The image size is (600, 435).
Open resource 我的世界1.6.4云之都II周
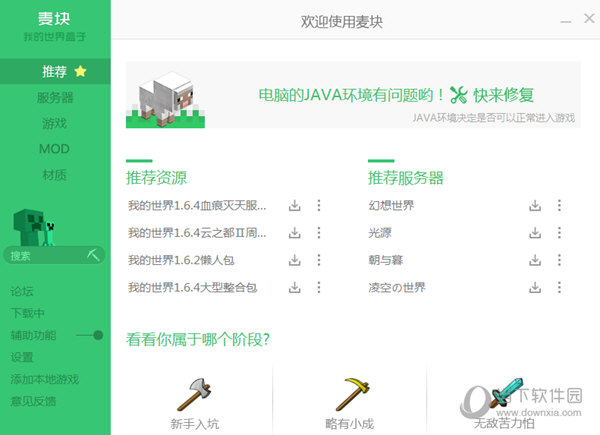point(197,233)
